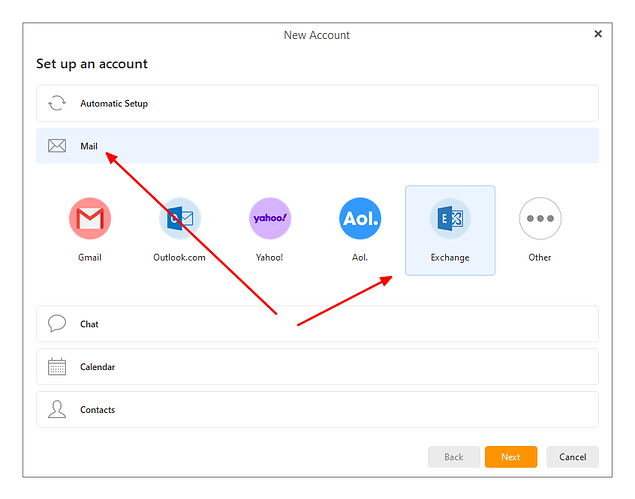
Task: Expand the Chat account section
Action: coord(317,324)
